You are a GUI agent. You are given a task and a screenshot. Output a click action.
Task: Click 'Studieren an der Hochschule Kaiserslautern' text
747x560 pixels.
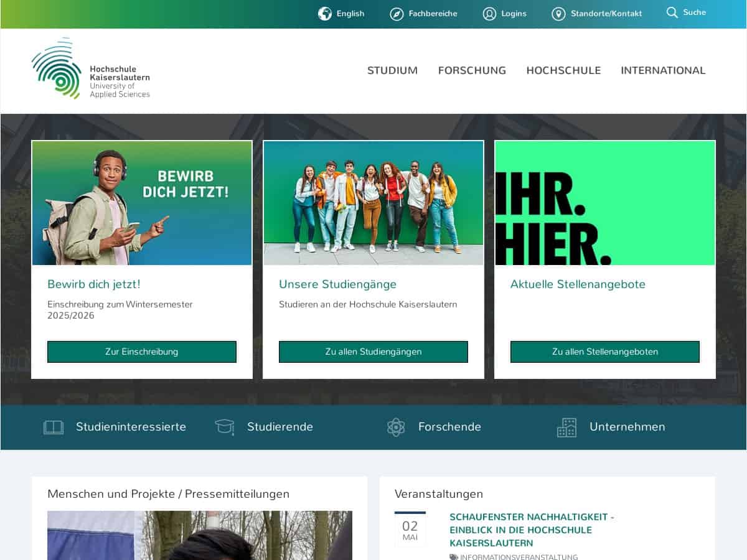[x=368, y=304]
